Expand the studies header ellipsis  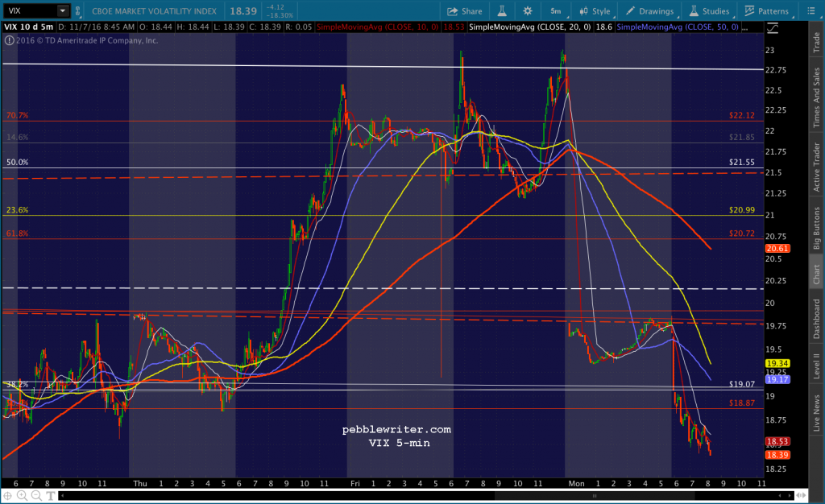pyautogui.click(x=744, y=28)
